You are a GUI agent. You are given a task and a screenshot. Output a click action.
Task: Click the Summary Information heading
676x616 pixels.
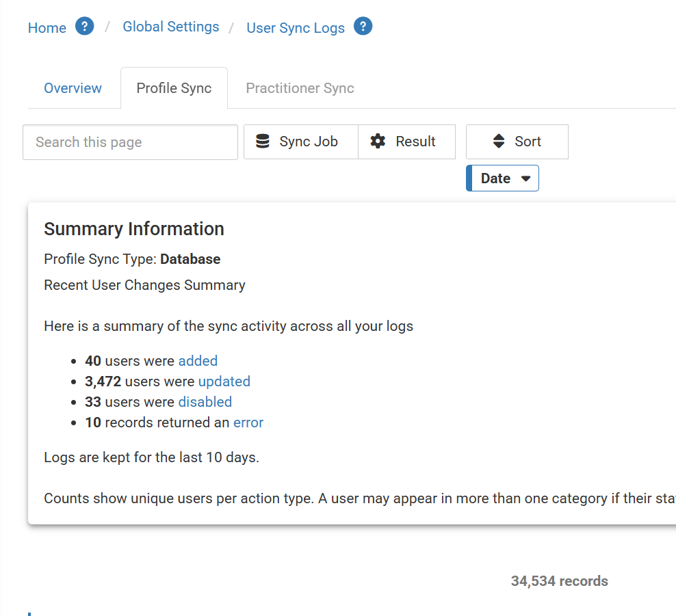pos(134,229)
